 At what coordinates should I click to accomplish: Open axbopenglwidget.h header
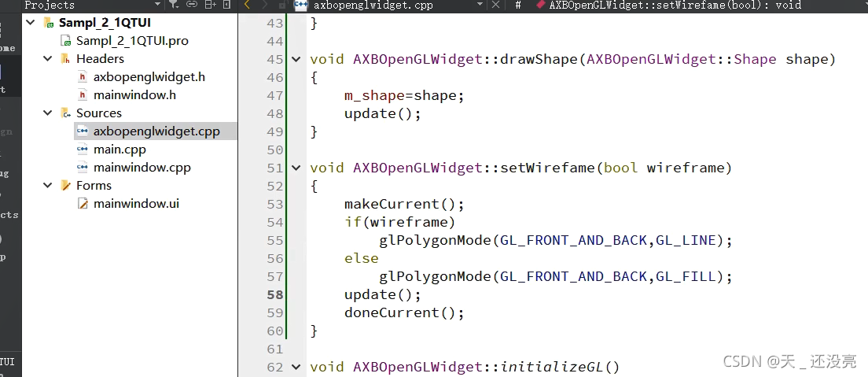149,77
